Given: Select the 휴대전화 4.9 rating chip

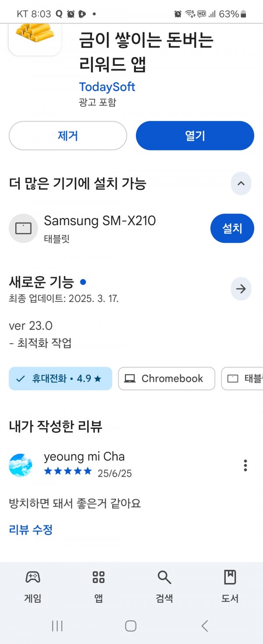Looking at the screenshot, I should [60, 378].
